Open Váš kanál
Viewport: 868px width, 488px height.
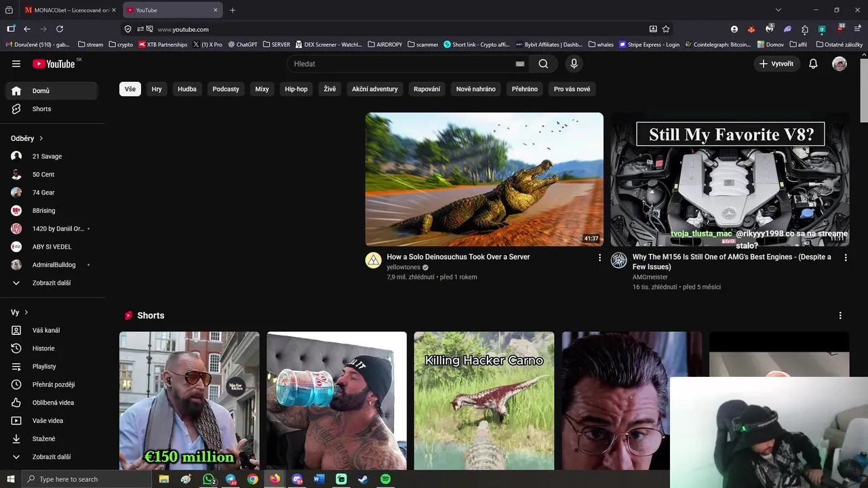pyautogui.click(x=52, y=331)
